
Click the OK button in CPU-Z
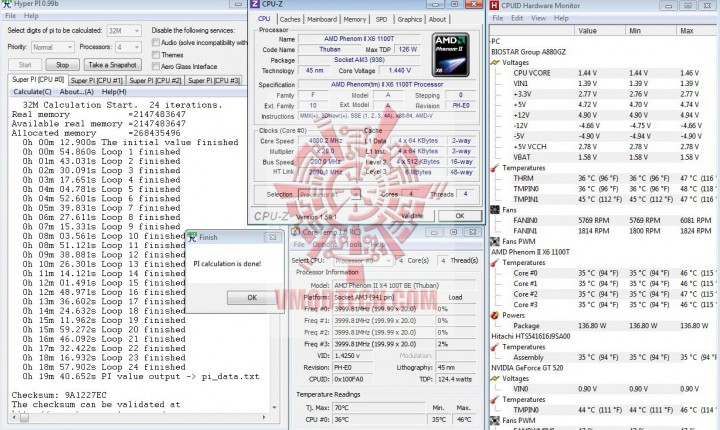(460, 215)
